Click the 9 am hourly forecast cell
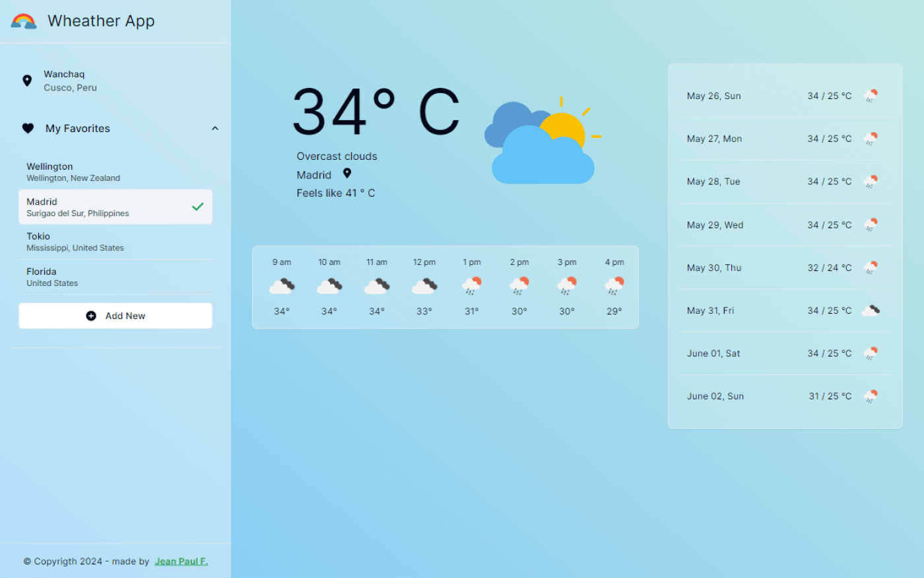The width and height of the screenshot is (924, 578). coord(281,285)
